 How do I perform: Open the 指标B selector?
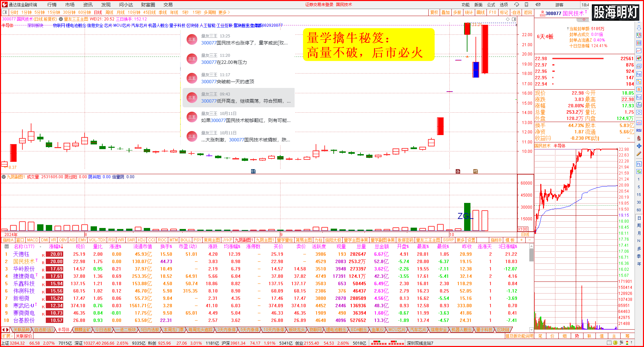(x=497, y=240)
